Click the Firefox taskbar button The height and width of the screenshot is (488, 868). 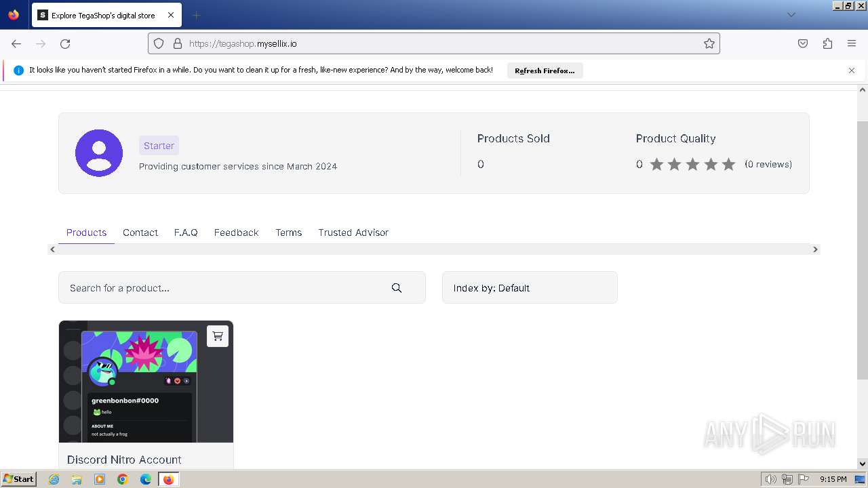(169, 479)
